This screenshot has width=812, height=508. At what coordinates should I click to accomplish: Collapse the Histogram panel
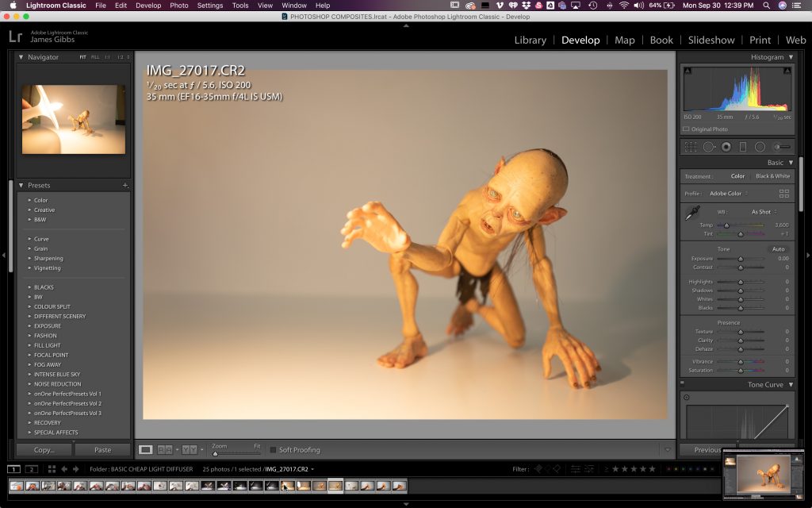[x=791, y=57]
